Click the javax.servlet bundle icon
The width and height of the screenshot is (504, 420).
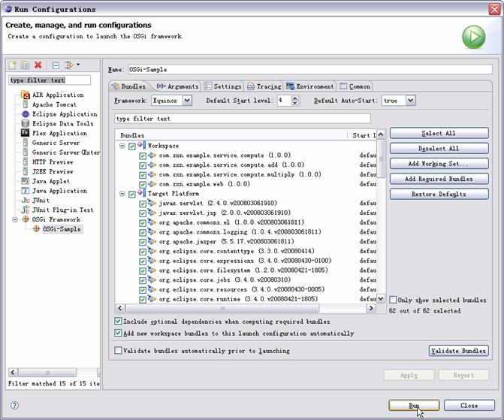click(x=152, y=204)
